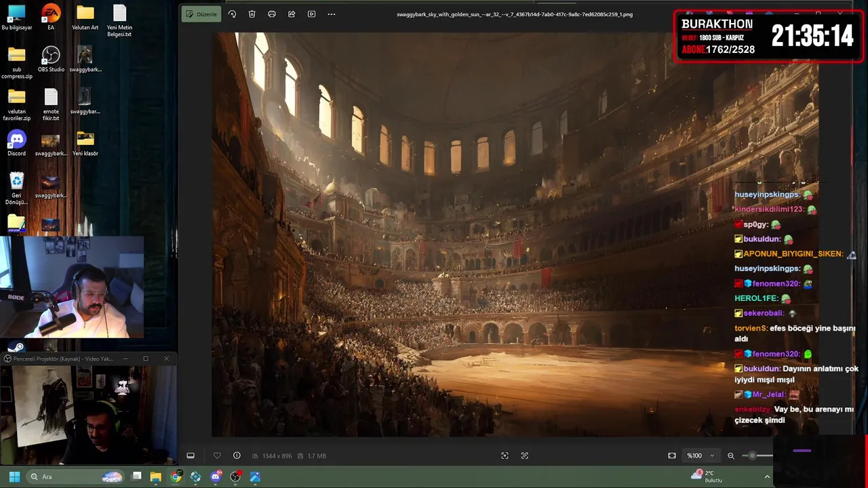868x488 pixels.
Task: Delete the image with the trash icon
Action: coord(252,14)
